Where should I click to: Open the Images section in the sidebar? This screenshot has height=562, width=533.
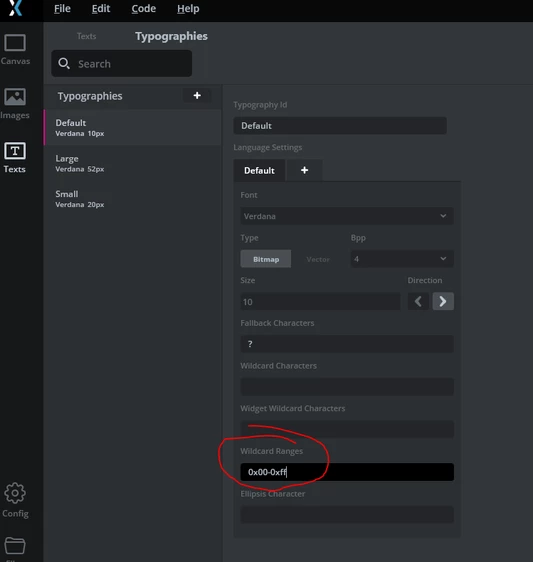tap(15, 104)
